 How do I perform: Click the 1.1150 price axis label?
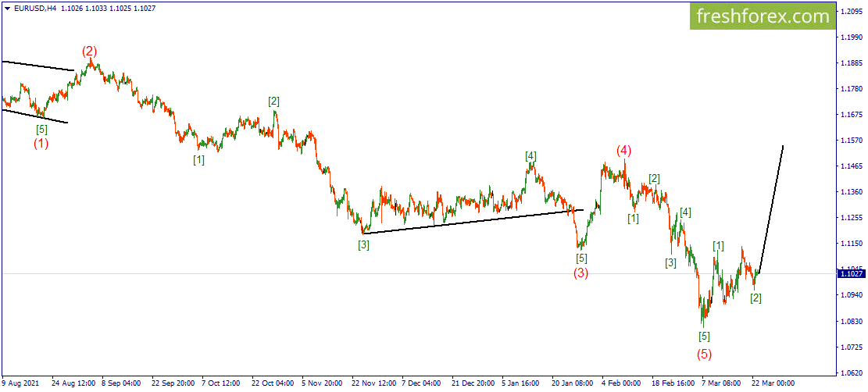click(x=852, y=243)
